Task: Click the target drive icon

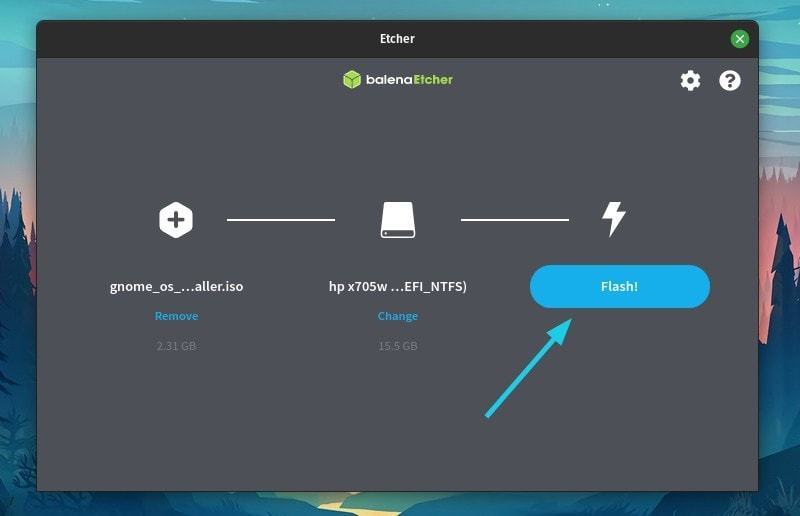Action: [398, 219]
